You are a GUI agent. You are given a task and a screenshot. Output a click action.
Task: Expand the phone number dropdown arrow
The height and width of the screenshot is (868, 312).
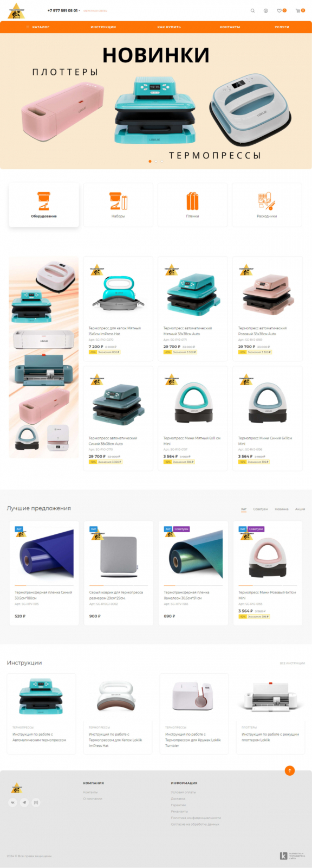coord(80,11)
